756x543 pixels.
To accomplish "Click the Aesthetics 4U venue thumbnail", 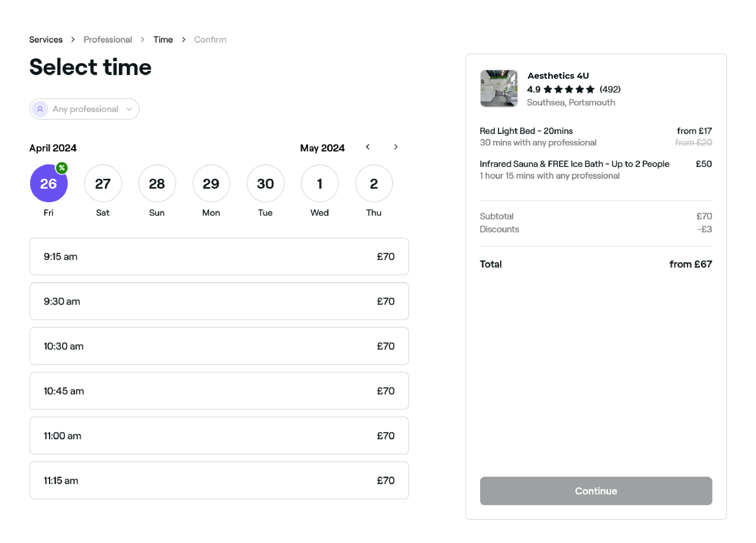I will click(499, 88).
